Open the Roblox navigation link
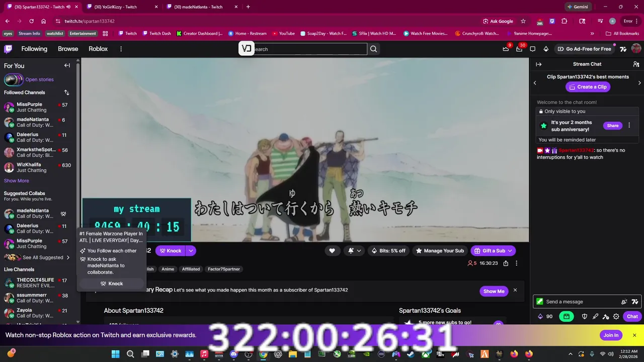The image size is (644, 362). coord(98,49)
